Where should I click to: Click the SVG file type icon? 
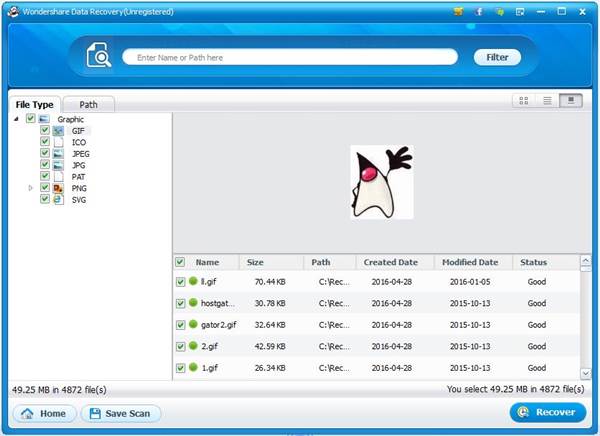click(x=58, y=200)
